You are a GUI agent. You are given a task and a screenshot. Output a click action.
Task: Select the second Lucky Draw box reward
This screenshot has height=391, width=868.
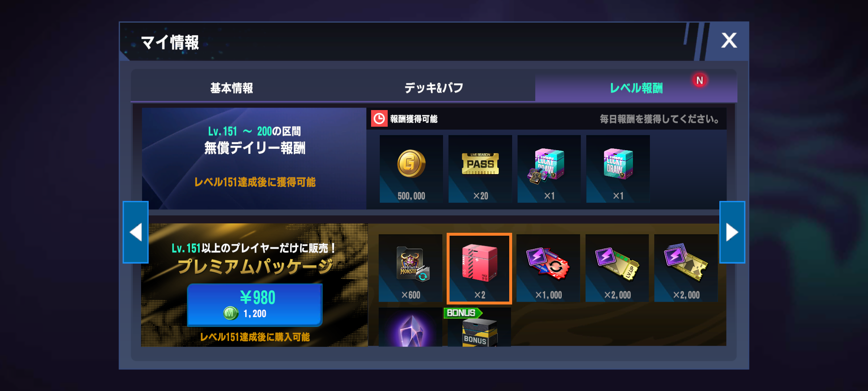point(618,169)
